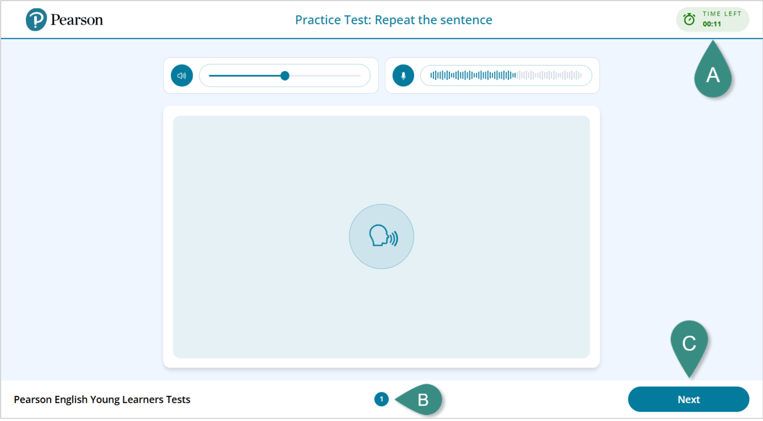Click the teal callout marker A
The height and width of the screenshot is (421, 763).
coord(713,75)
